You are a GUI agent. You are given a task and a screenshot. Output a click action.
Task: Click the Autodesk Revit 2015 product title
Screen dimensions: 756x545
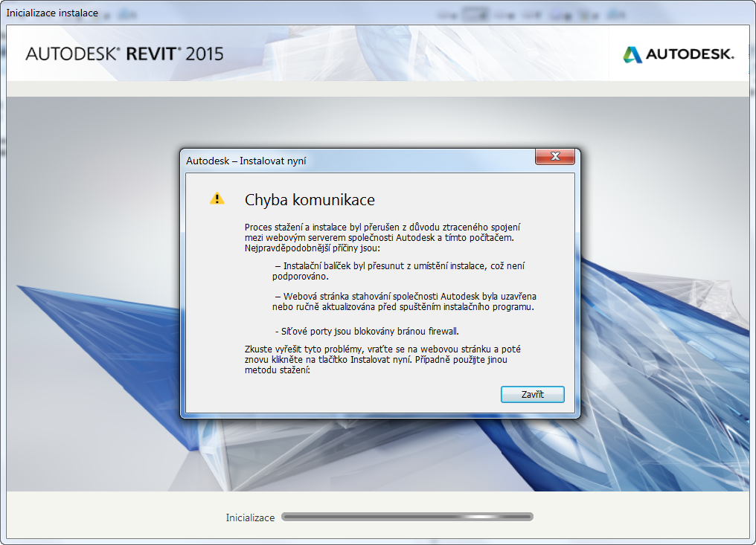(124, 54)
